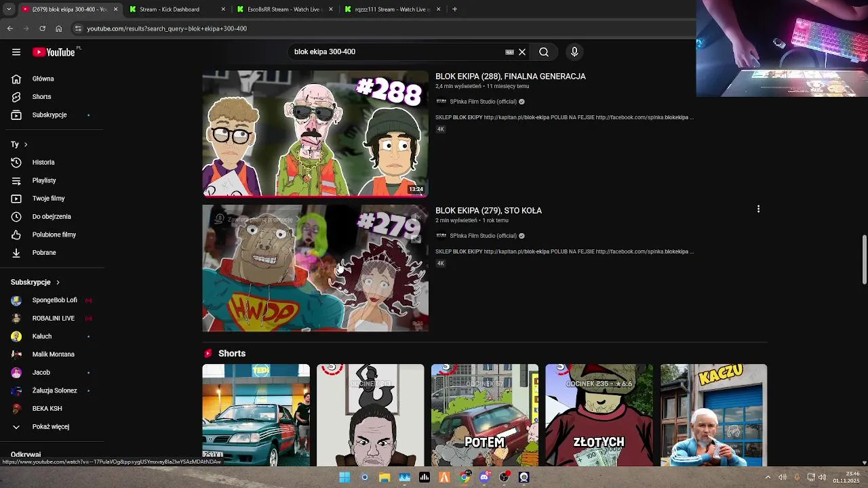Screen dimensions: 868x488
Task: Open SPInka Film Studio channel under video 279
Action: [x=483, y=236]
